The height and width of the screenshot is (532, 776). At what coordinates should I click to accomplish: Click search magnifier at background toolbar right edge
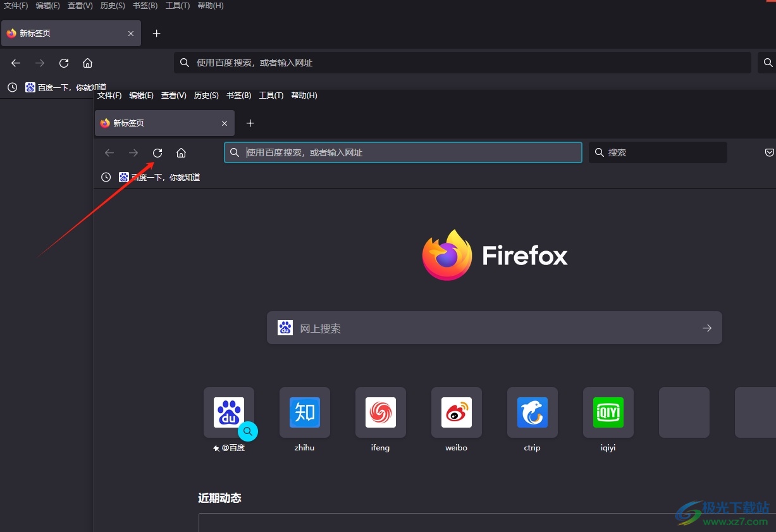[x=768, y=63]
